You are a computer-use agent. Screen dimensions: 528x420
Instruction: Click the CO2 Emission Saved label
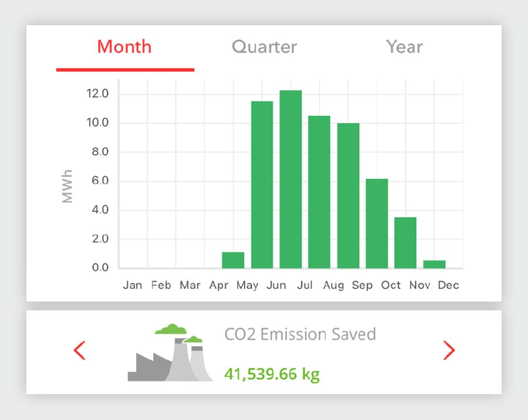click(300, 334)
